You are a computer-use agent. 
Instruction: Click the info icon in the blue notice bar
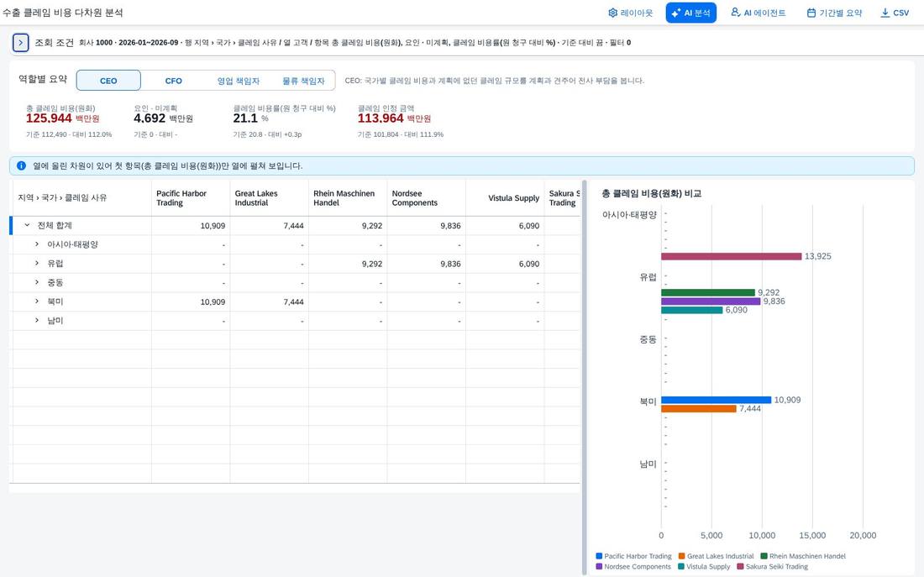[x=22, y=165]
